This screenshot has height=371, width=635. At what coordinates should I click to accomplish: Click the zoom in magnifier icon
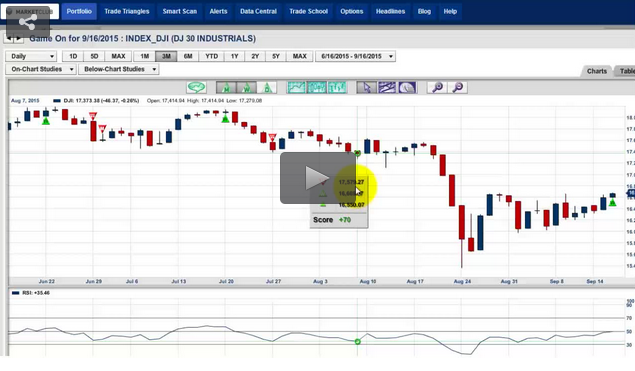[x=437, y=87]
